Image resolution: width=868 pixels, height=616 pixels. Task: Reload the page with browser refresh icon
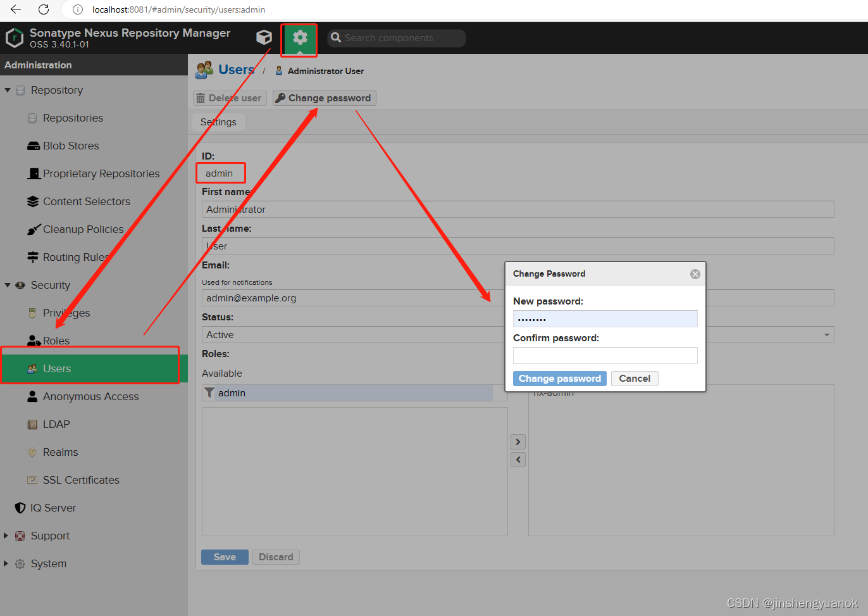tap(44, 9)
